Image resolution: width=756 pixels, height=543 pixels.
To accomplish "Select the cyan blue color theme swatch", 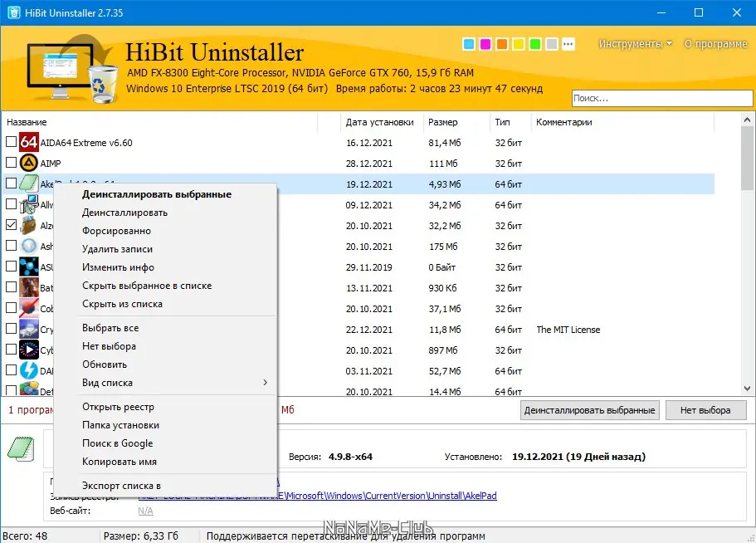I will 469,44.
